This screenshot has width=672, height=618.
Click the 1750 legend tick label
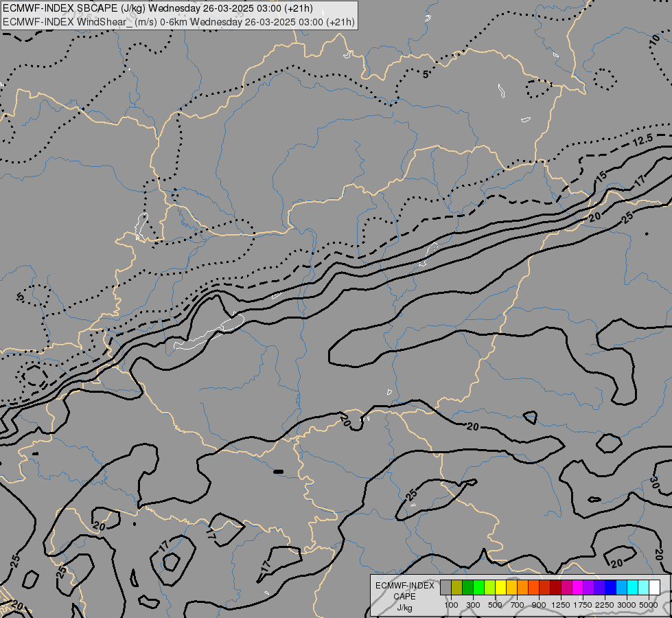[583, 605]
